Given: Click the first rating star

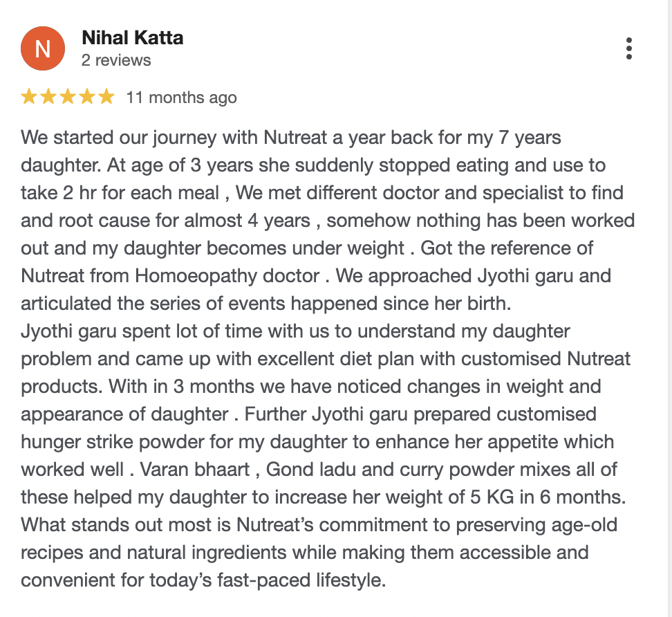Looking at the screenshot, I should (x=29, y=97).
